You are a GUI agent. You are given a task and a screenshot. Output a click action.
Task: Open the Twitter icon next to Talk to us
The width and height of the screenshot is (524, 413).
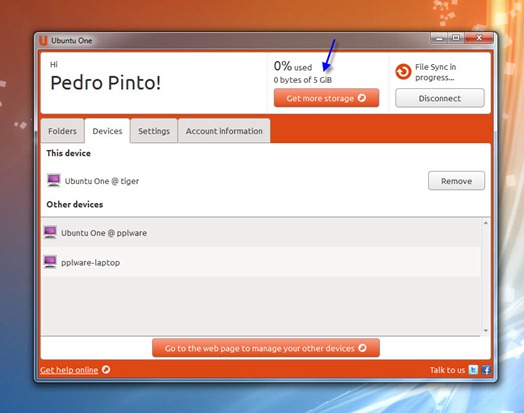point(473,370)
